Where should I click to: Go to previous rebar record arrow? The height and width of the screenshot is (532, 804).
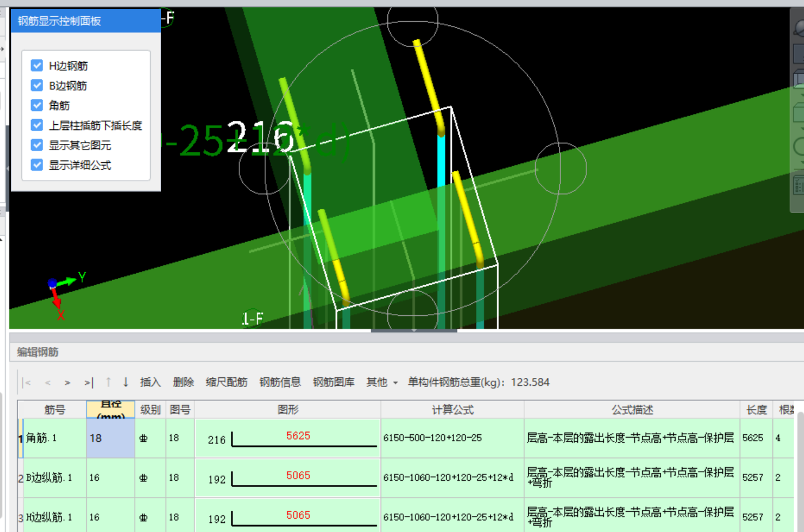[48, 382]
